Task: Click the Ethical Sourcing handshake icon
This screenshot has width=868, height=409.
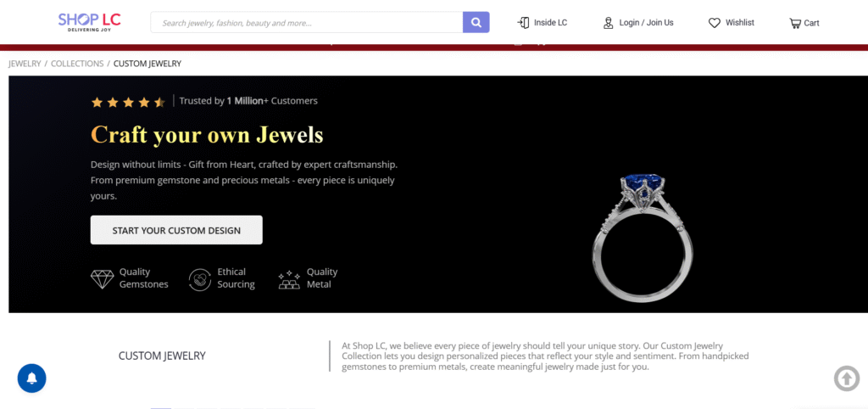Action: pos(200,279)
